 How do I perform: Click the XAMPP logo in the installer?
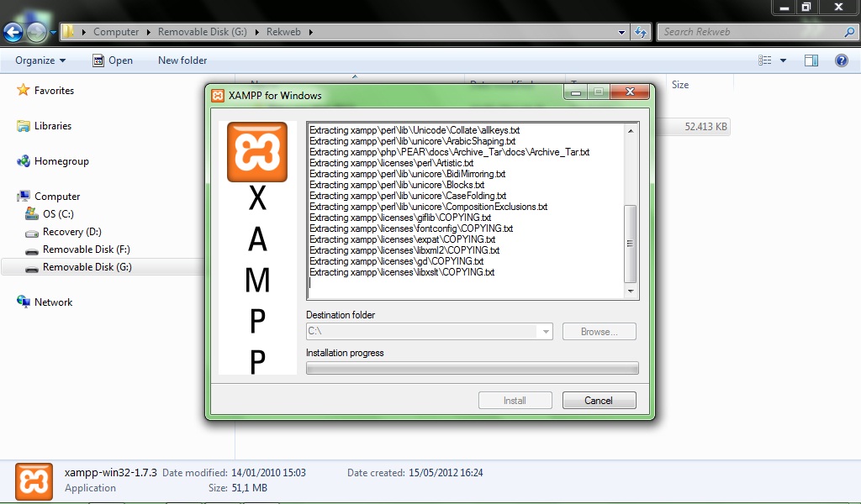coord(256,153)
